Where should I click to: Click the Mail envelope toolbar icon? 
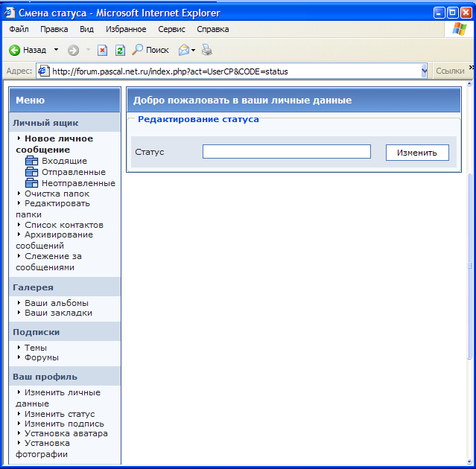183,50
